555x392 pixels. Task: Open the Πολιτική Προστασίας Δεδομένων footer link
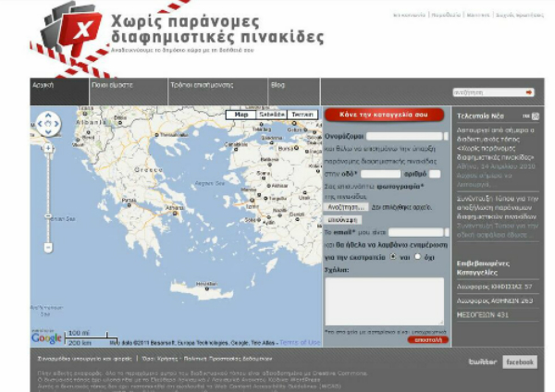click(228, 359)
